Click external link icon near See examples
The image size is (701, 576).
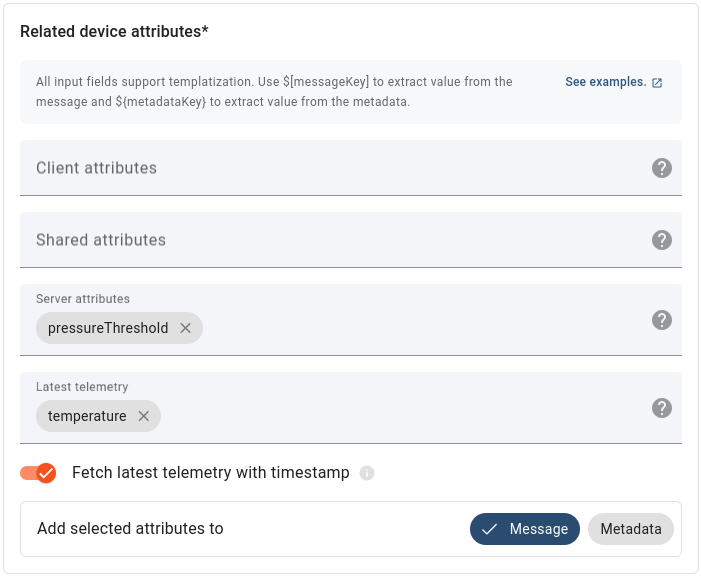coord(657,83)
